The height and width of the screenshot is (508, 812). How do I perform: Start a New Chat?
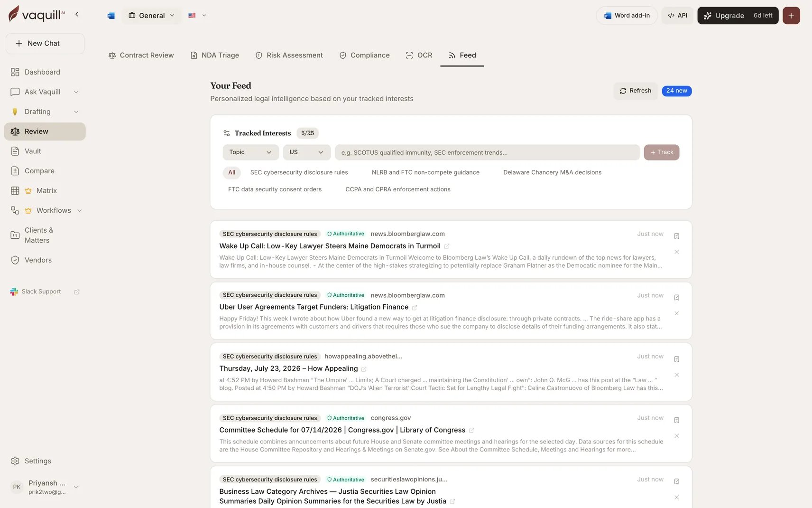tap(45, 43)
